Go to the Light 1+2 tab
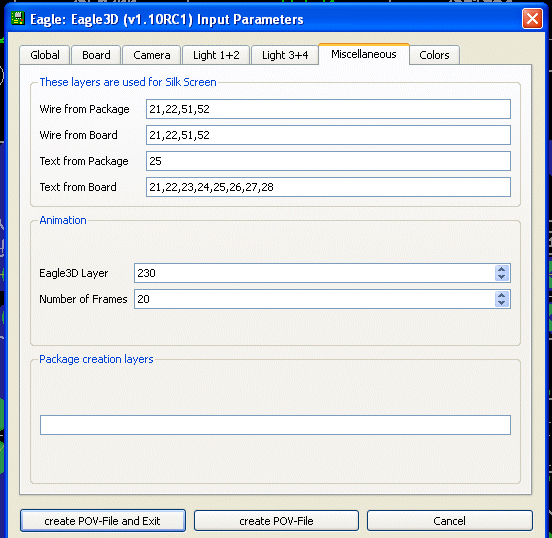The image size is (552, 538). click(216, 55)
